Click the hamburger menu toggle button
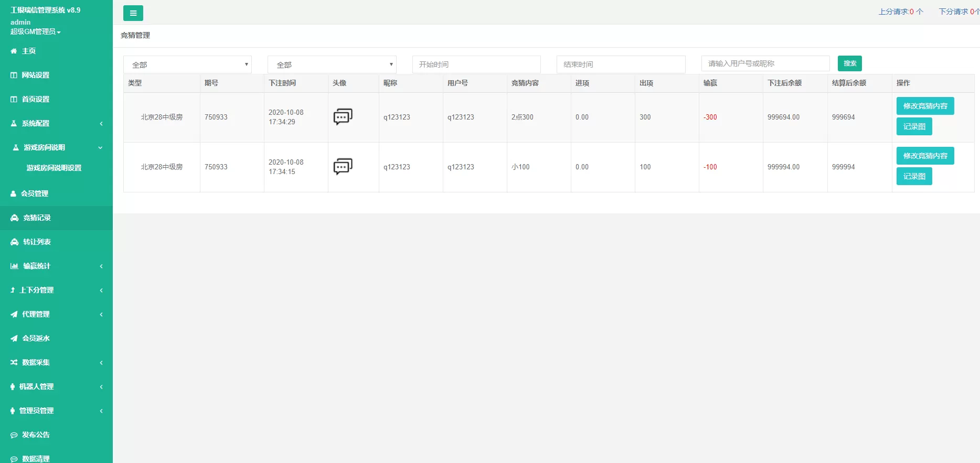 (x=133, y=13)
